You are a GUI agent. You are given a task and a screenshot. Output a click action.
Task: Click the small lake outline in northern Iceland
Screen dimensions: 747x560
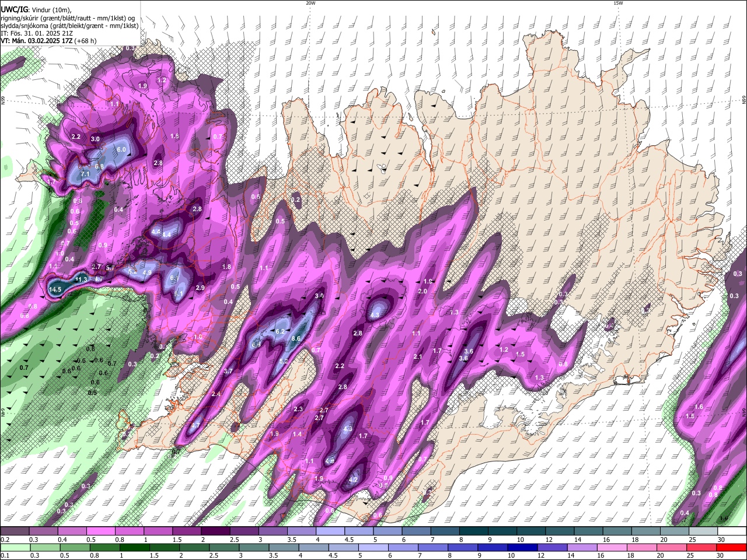click(x=382, y=169)
